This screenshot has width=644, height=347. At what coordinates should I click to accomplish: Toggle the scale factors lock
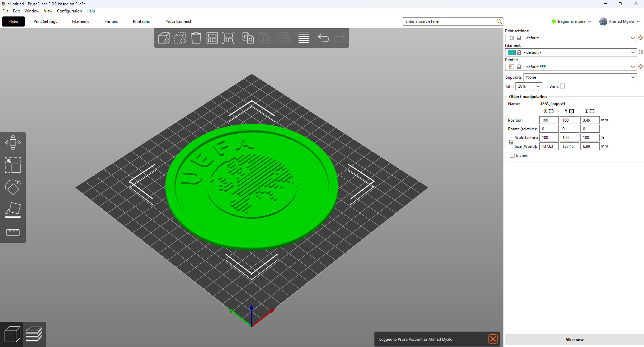click(x=511, y=142)
